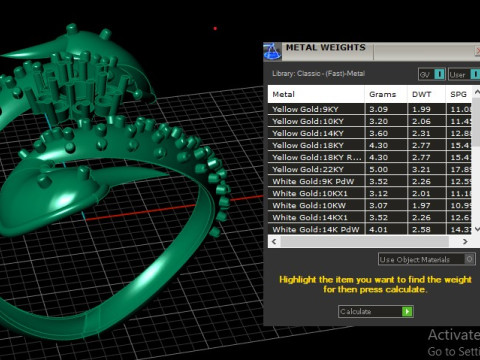This screenshot has height=360, width=480.
Task: Click the table's scroll right arrow
Action: pos(465,241)
